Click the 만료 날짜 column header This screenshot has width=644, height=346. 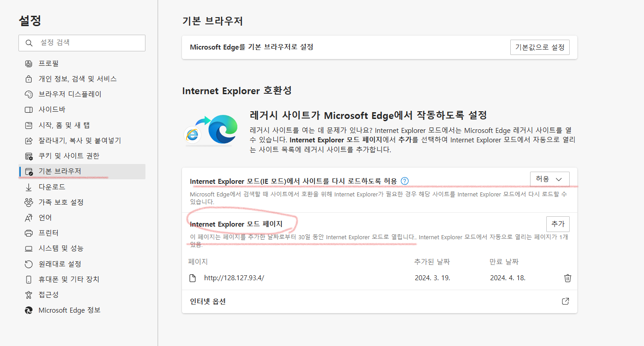click(504, 262)
